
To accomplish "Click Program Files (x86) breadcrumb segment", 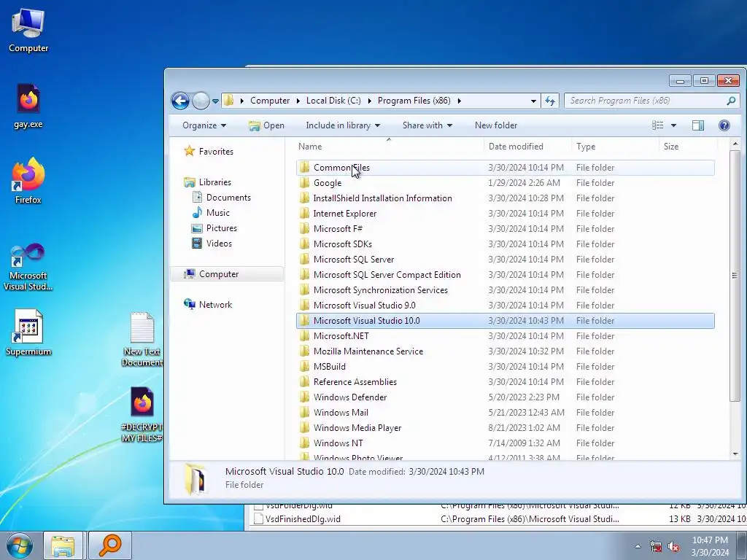I will (x=414, y=101).
